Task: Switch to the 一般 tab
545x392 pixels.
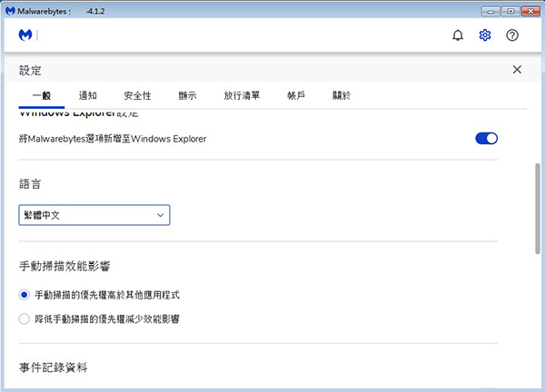Action: 42,95
